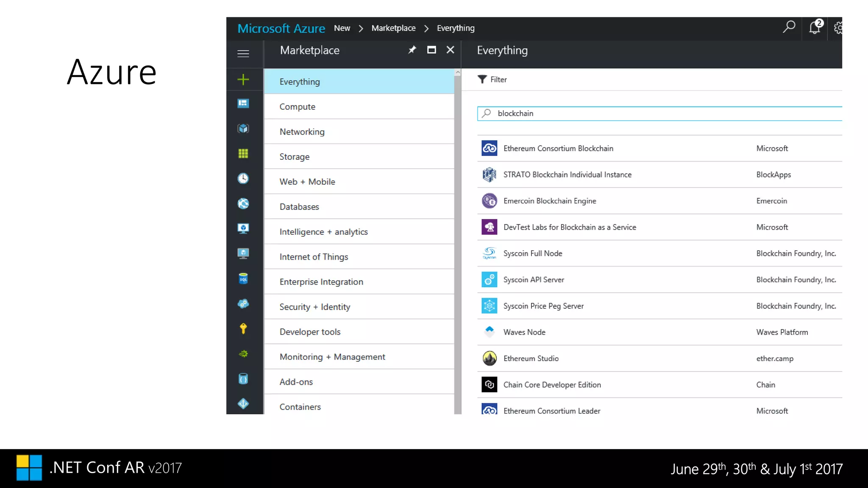Open Ethereum Consortium Blockchain result
Screen dimensions: 868x488
[x=659, y=148]
